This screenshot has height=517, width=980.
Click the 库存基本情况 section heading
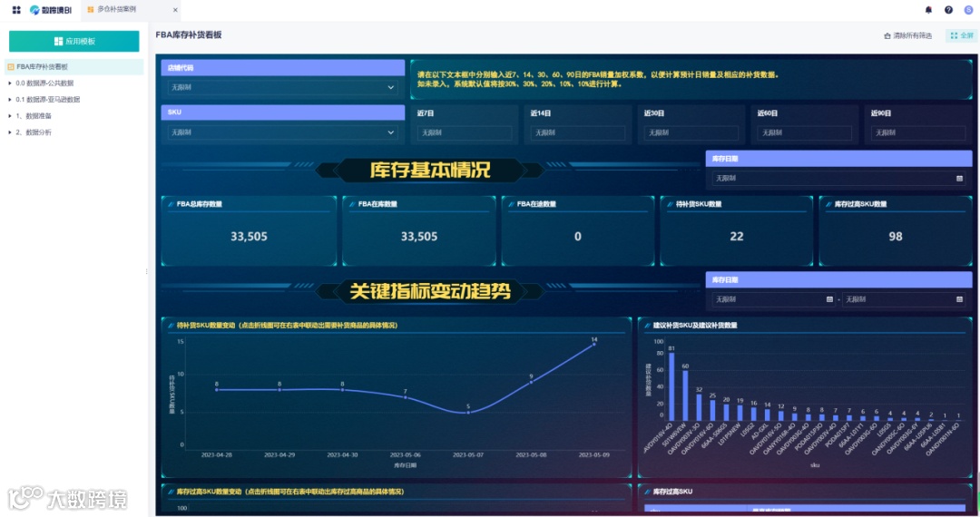(x=430, y=170)
